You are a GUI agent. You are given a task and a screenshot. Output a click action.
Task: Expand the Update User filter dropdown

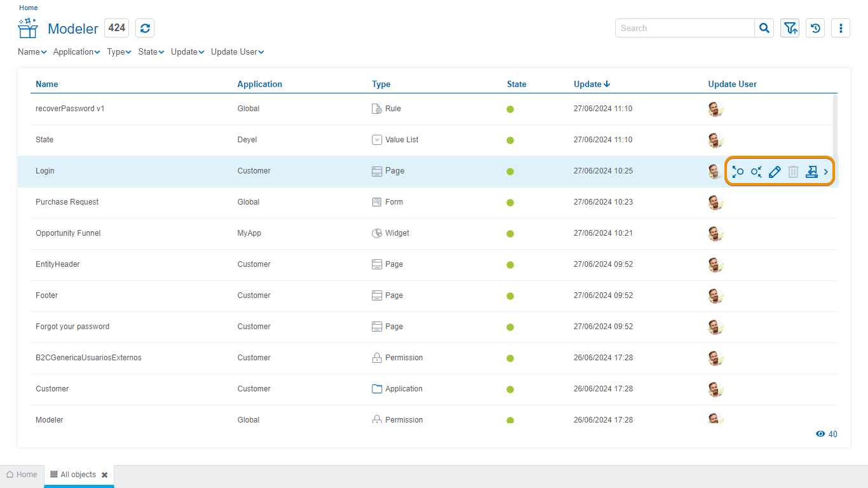pyautogui.click(x=237, y=52)
